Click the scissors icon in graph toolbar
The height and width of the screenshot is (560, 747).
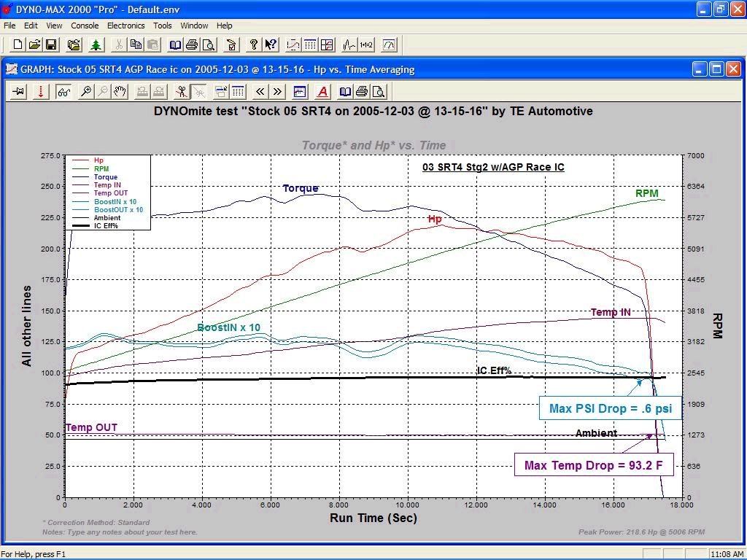pyautogui.click(x=181, y=91)
